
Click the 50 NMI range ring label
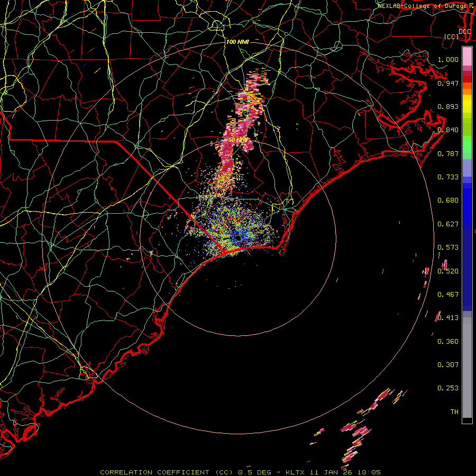[237, 140]
